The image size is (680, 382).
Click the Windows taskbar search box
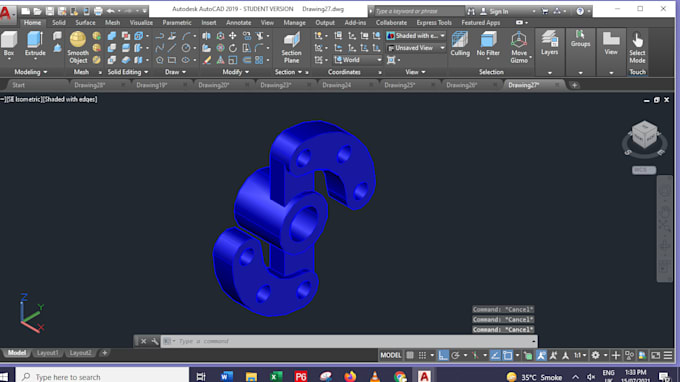[x=102, y=377]
